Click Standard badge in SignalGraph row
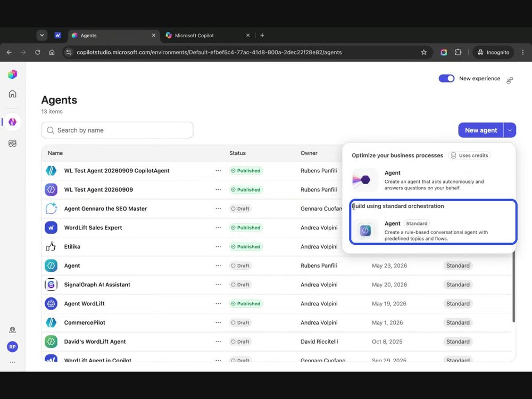Image resolution: width=532 pixels, height=399 pixels. tap(458, 285)
